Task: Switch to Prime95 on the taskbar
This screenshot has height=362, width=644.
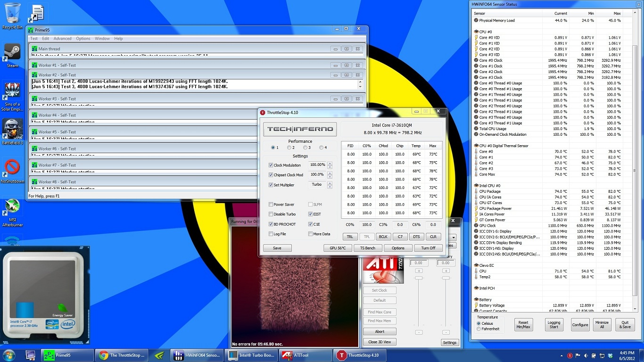Action: [67, 355]
